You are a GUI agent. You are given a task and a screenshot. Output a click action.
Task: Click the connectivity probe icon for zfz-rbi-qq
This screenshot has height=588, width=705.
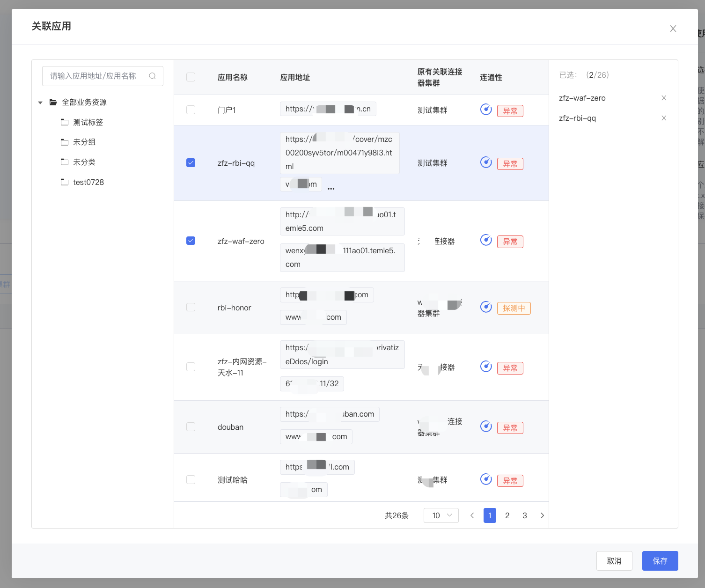pyautogui.click(x=486, y=162)
